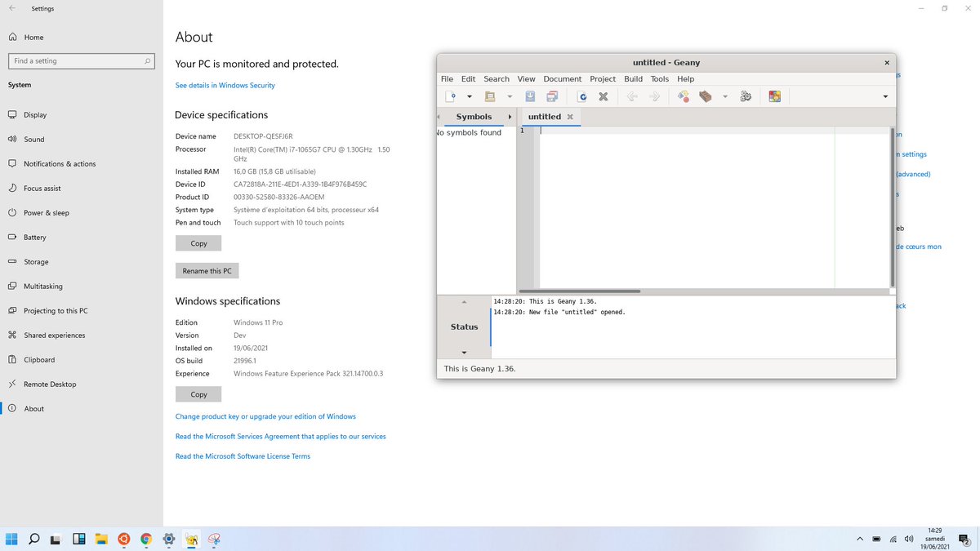Open the Microsoft Software License Terms link
Screen dimensions: 980x551
click(243, 456)
